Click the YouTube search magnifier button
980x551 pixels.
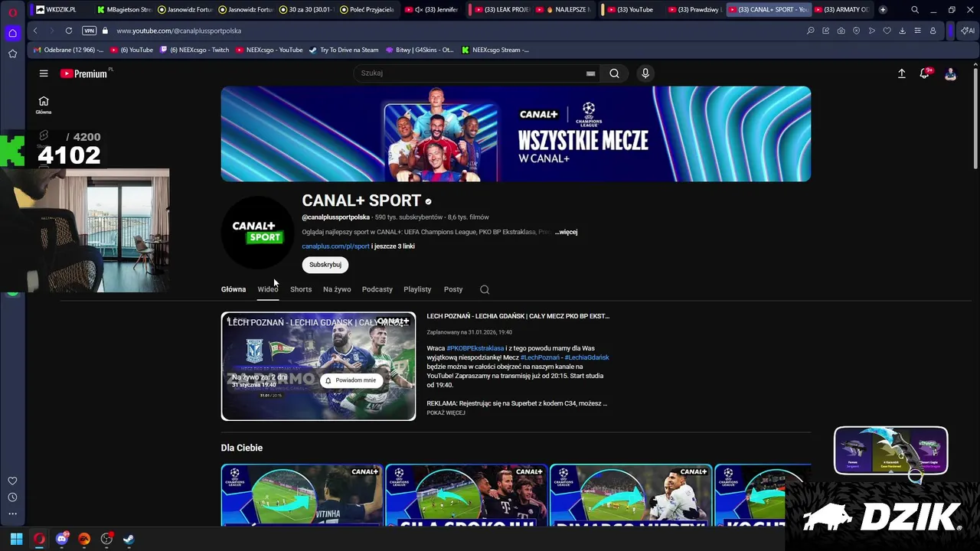click(x=614, y=73)
